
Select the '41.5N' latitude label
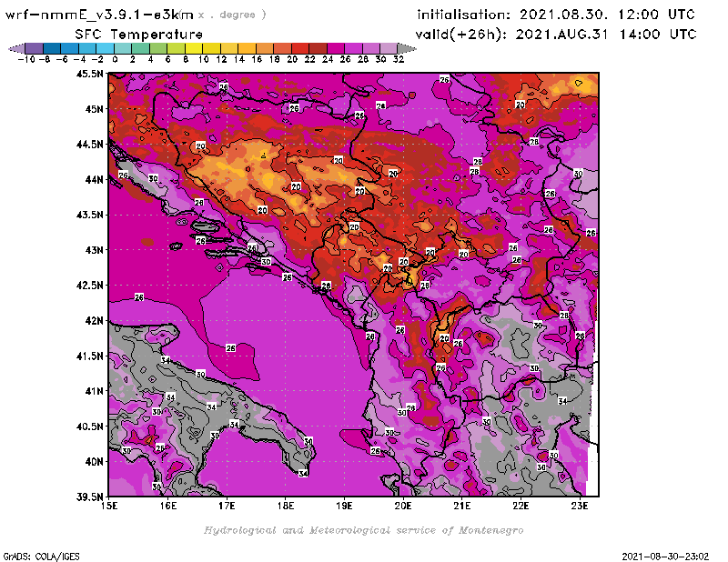coord(89,356)
